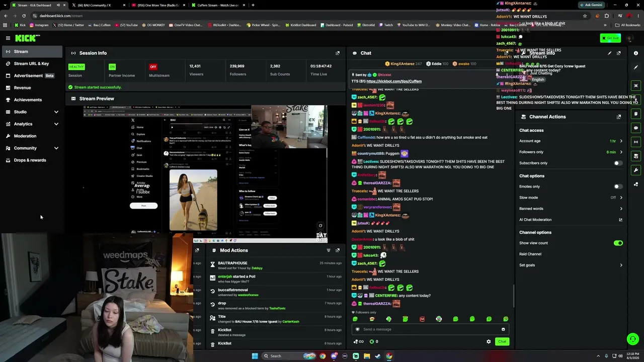
Task: Open the Mod Actions filter icon
Action: [329, 250]
